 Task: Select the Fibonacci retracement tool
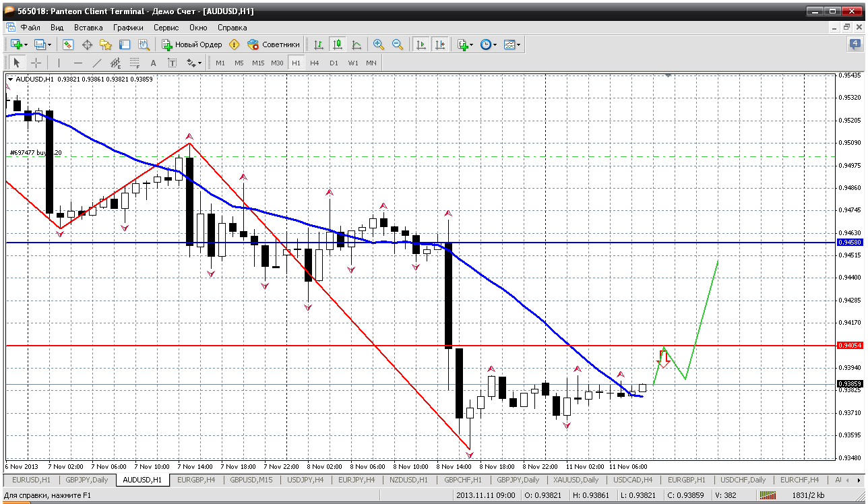[x=134, y=63]
